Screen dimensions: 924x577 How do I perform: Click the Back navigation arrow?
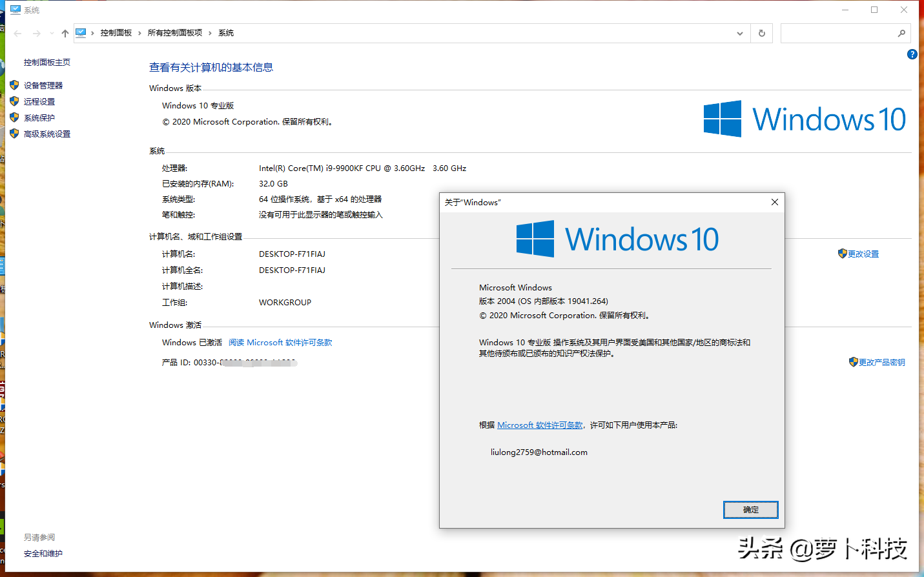click(x=17, y=34)
